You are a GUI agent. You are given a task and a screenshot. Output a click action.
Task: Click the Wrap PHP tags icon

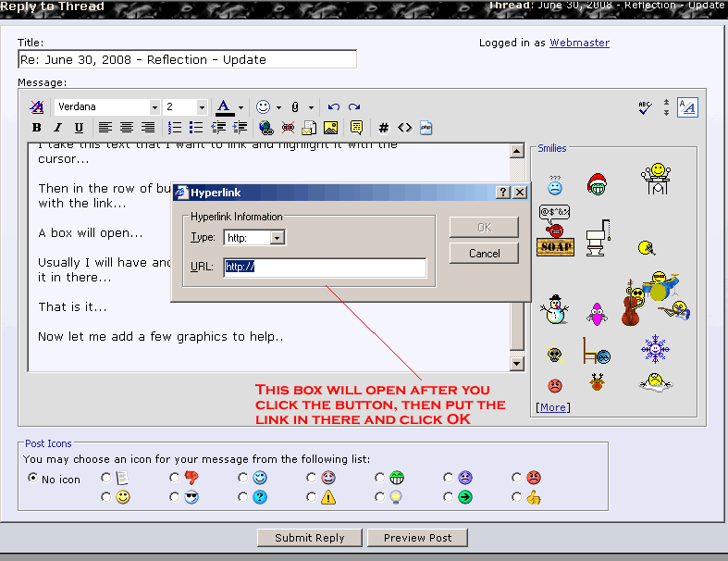[426, 128]
